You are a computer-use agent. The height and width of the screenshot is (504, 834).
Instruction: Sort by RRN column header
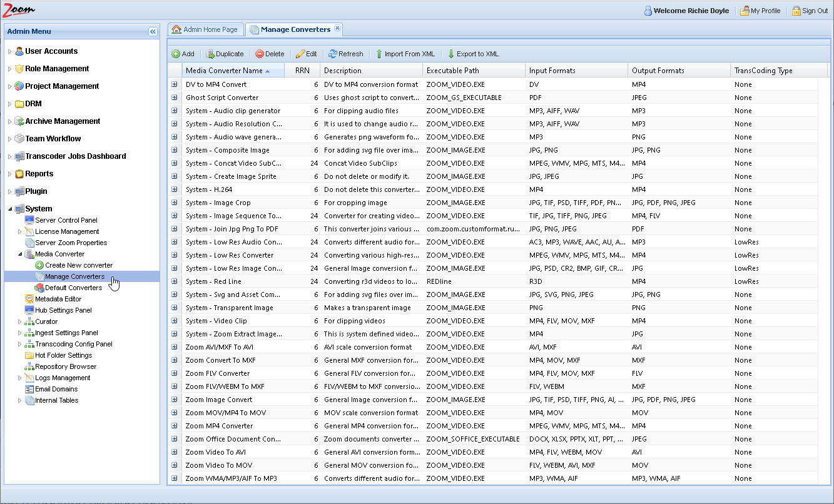302,71
